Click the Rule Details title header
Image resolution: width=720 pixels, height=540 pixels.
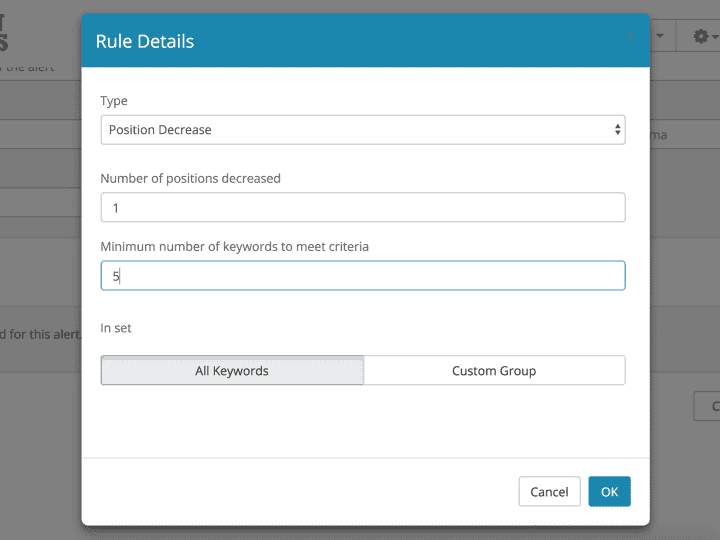145,41
